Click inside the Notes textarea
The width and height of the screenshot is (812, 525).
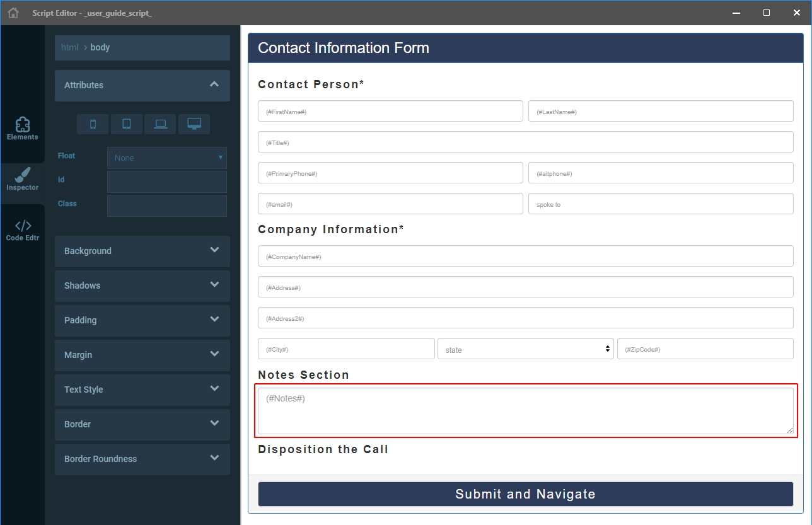point(526,411)
